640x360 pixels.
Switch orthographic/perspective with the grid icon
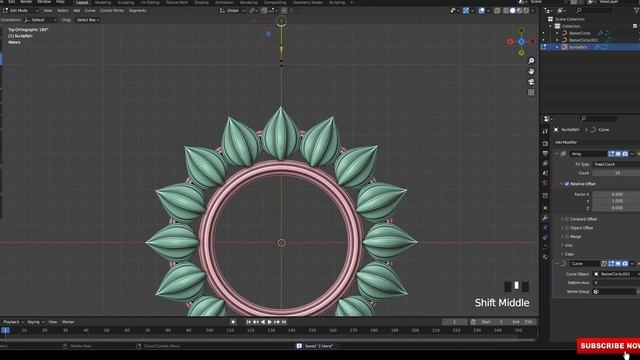[531, 93]
